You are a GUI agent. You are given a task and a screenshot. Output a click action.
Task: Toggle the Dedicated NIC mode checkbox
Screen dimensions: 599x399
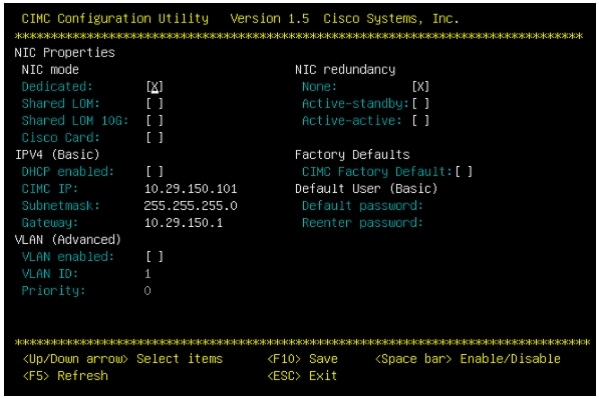[x=155, y=86]
